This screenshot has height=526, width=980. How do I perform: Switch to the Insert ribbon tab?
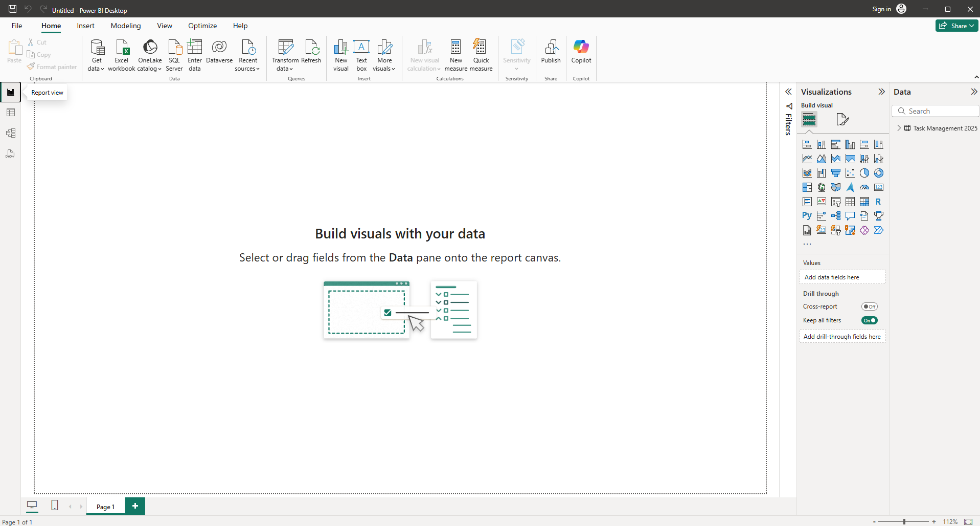(x=85, y=26)
